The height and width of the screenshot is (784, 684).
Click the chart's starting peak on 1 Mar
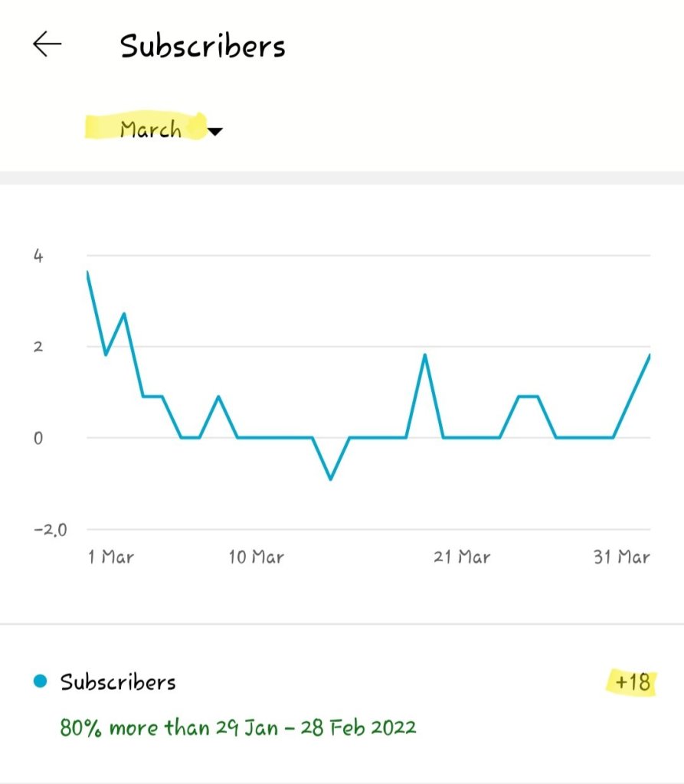(87, 272)
